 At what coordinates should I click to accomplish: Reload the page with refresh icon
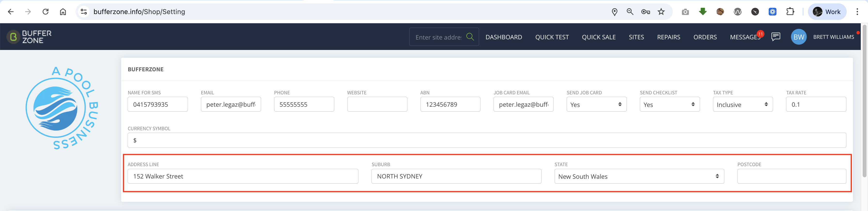point(46,12)
